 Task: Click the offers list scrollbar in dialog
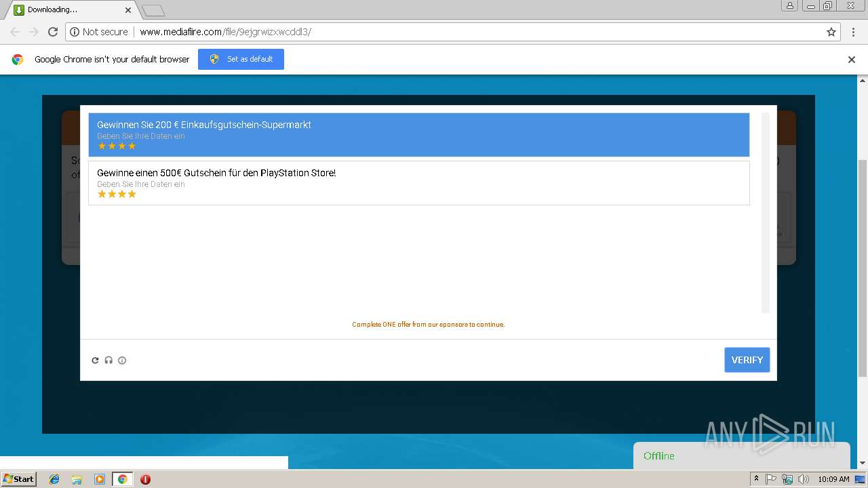(x=766, y=213)
